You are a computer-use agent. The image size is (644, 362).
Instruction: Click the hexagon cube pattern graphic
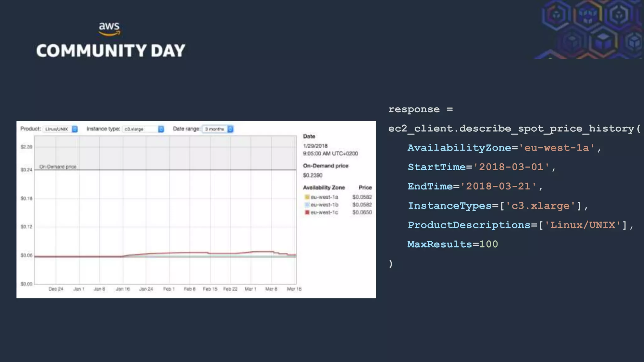pyautogui.click(x=591, y=30)
